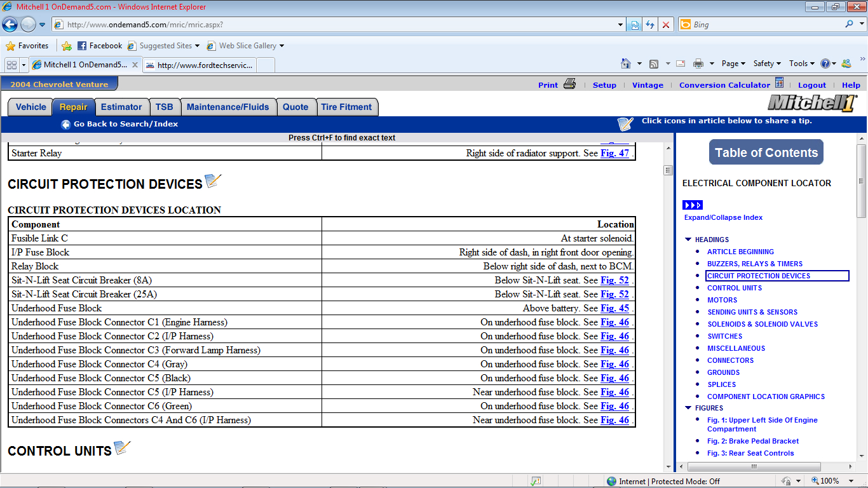This screenshot has height=488, width=868.
Task: Click the Setup link
Action: coord(604,85)
